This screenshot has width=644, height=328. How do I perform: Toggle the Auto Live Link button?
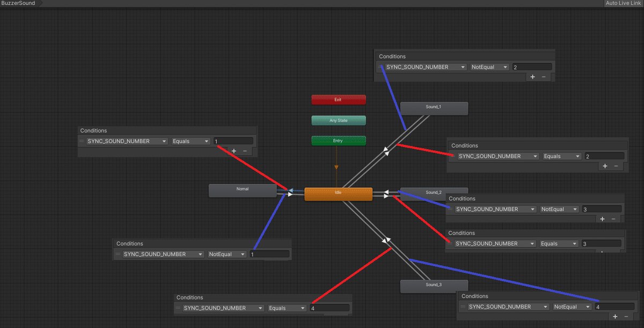(624, 3)
